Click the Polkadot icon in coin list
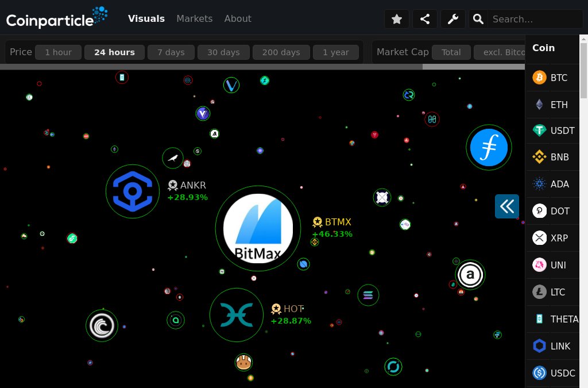588x388 pixels. tap(539, 211)
